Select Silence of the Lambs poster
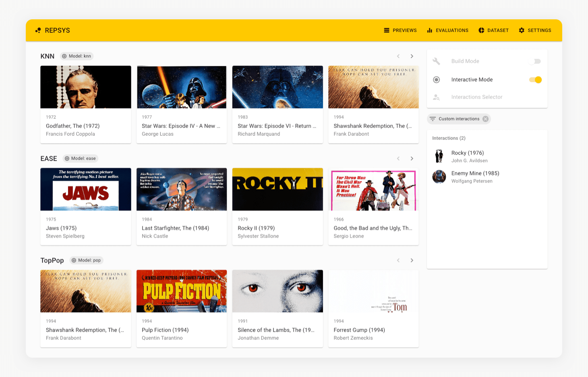The width and height of the screenshot is (588, 377). tap(277, 291)
